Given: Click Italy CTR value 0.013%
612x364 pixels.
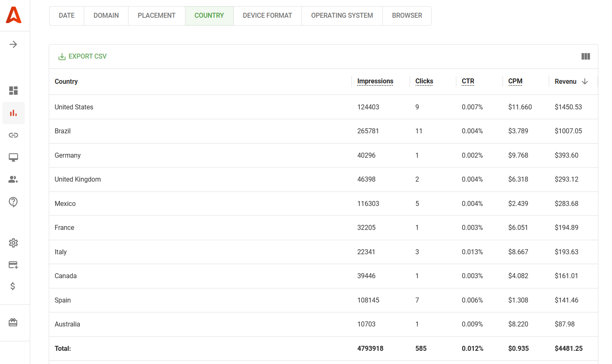Looking at the screenshot, I should point(472,252).
